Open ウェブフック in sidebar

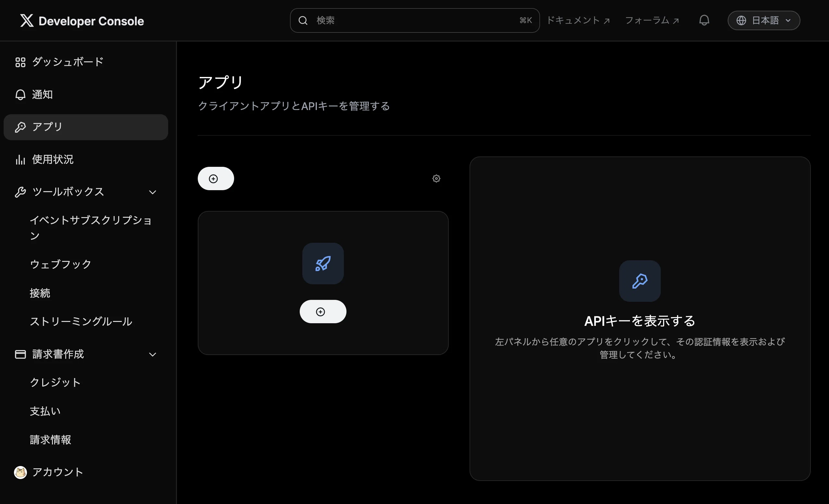pyautogui.click(x=61, y=264)
